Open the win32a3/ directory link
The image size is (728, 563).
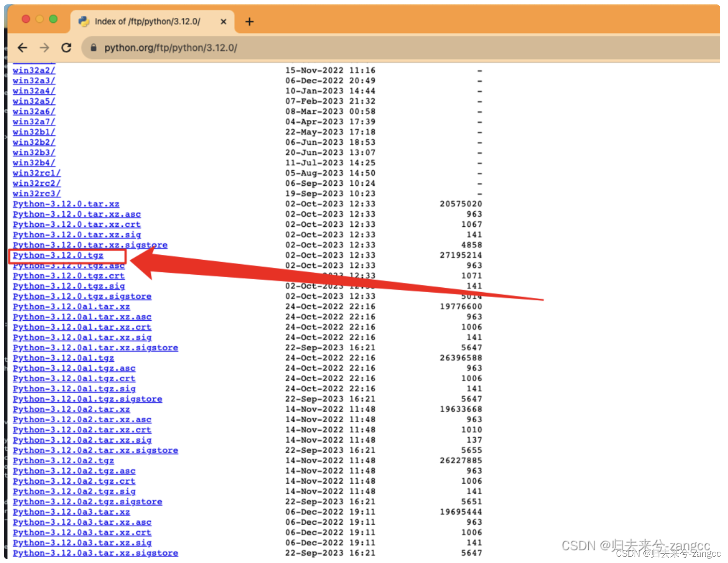34,81
